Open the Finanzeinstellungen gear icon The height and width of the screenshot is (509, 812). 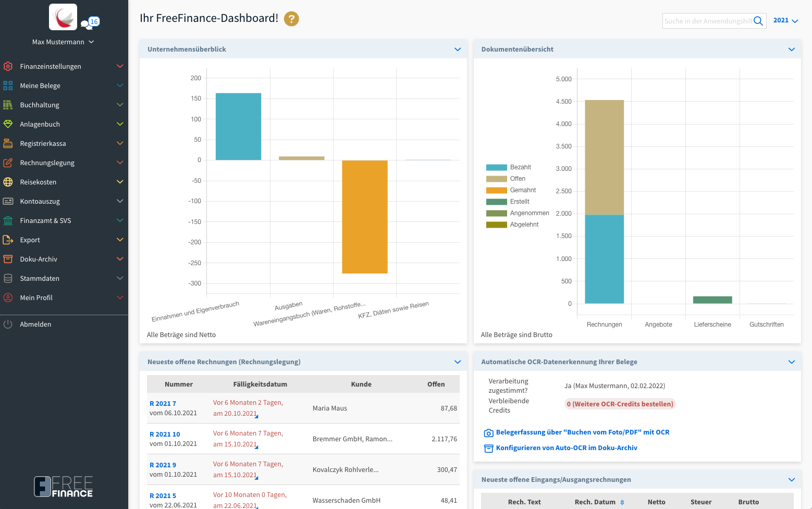click(x=8, y=66)
